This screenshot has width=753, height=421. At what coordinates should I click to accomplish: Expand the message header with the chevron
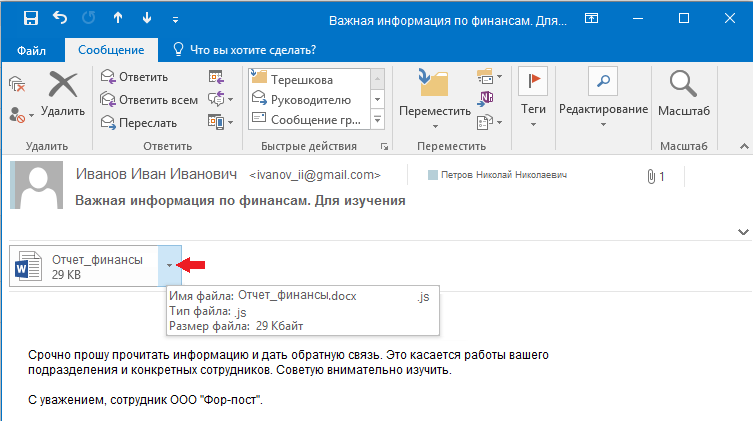coord(743,232)
